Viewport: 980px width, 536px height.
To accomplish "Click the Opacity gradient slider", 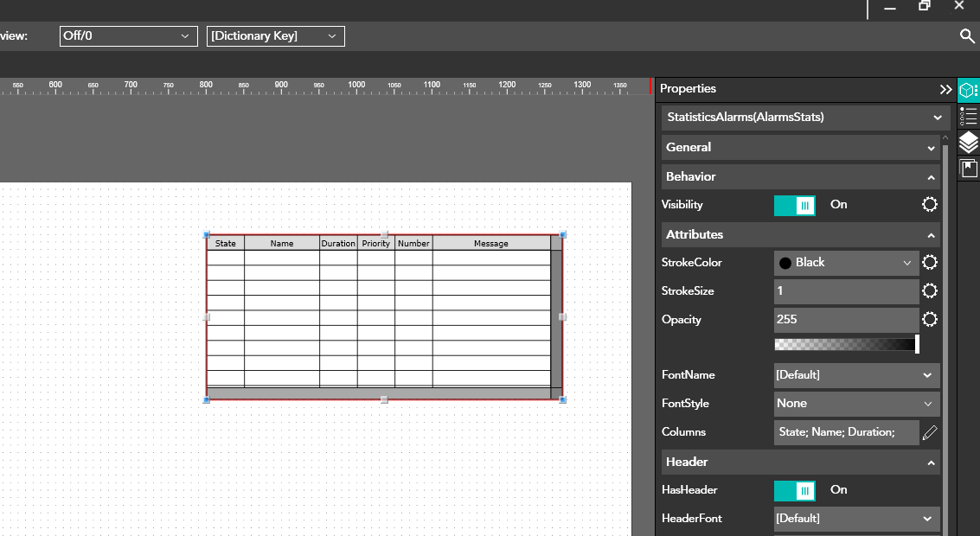I will coord(846,345).
